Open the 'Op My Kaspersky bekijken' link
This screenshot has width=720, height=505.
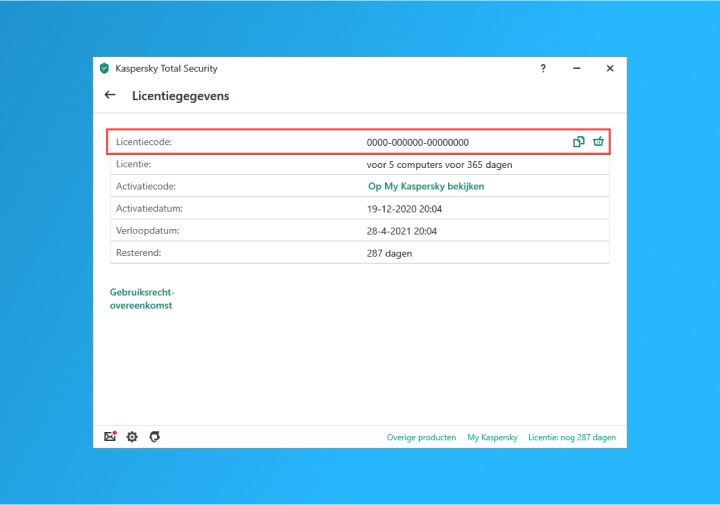pos(426,186)
